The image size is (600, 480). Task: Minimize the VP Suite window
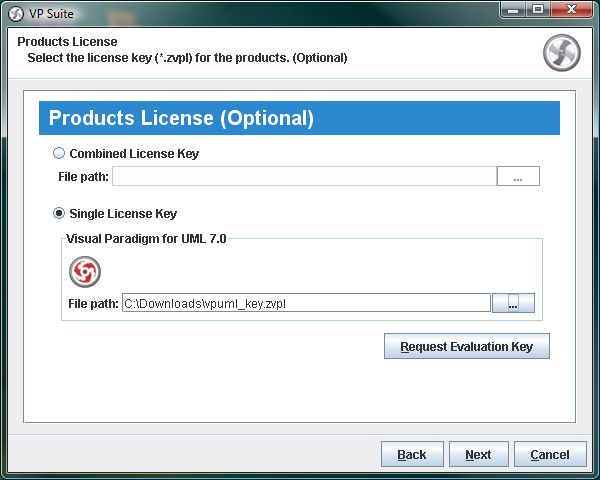click(513, 9)
